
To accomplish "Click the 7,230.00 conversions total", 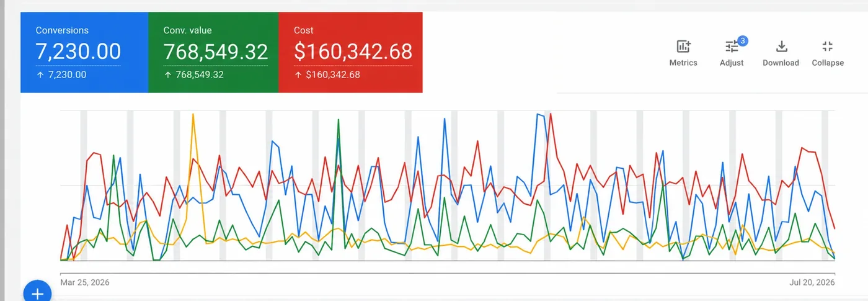I will coord(78,52).
